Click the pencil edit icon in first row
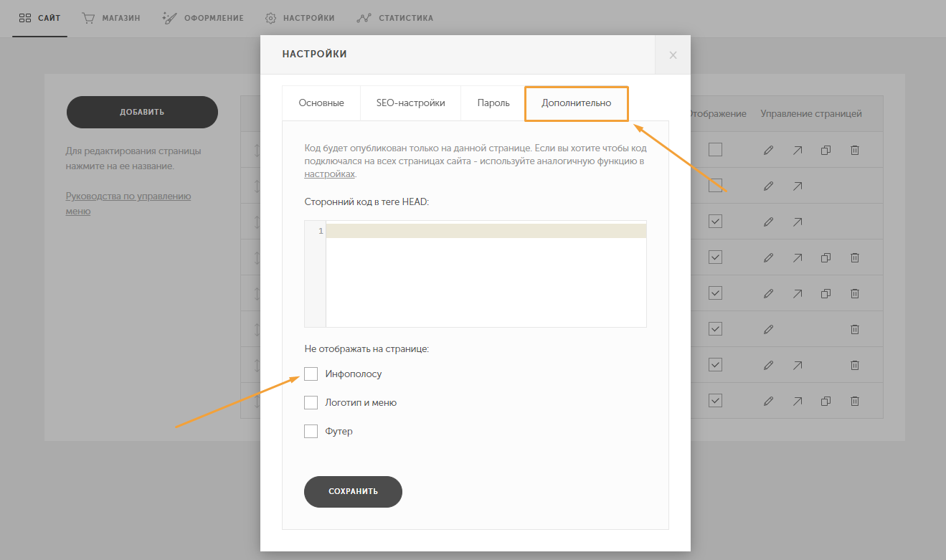946x560 pixels. click(x=769, y=151)
